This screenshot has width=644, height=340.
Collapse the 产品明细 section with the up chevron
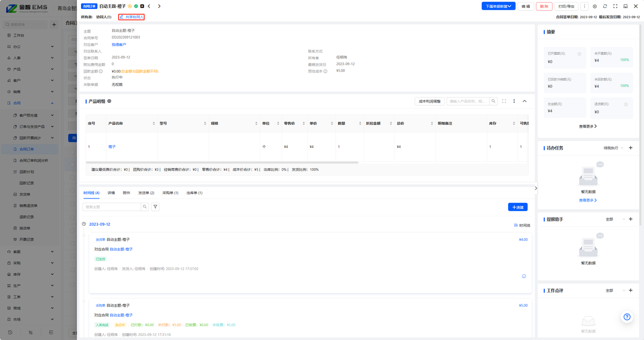(x=524, y=101)
